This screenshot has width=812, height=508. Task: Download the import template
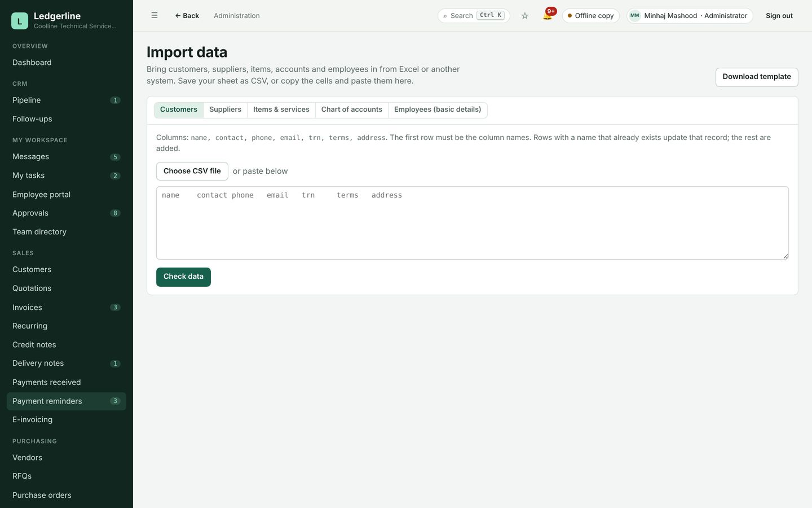[x=757, y=77]
